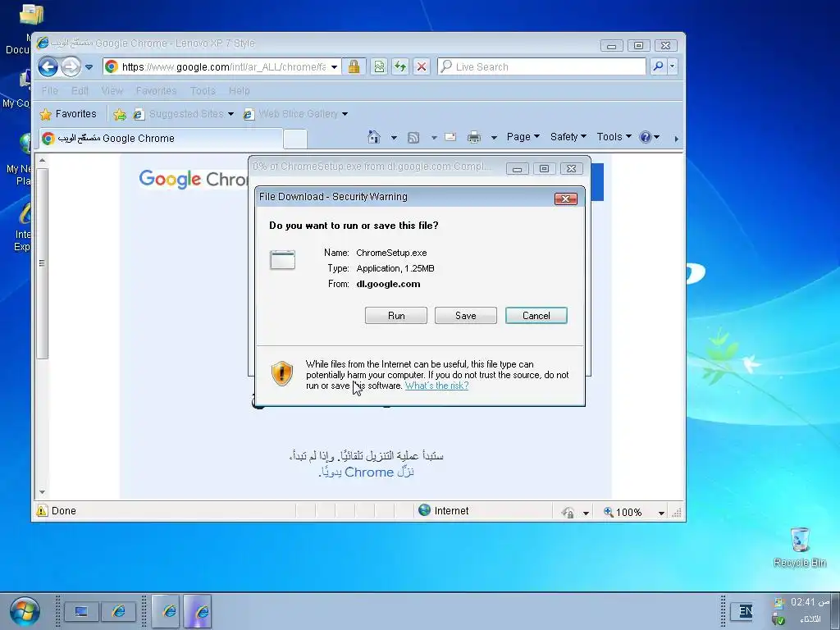Click the Internet security zone status
The image size is (840, 630).
[x=444, y=510]
